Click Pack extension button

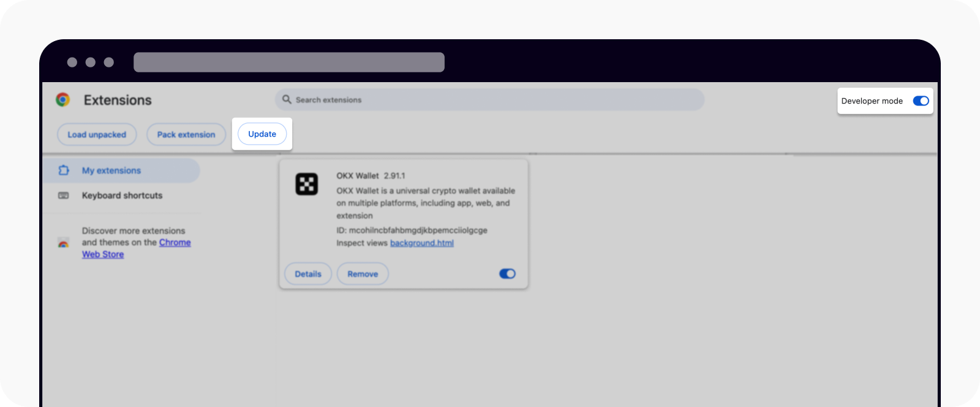pos(186,134)
